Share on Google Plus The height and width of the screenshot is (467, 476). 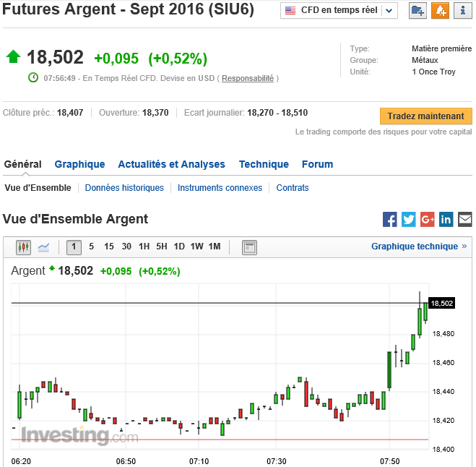tap(428, 219)
